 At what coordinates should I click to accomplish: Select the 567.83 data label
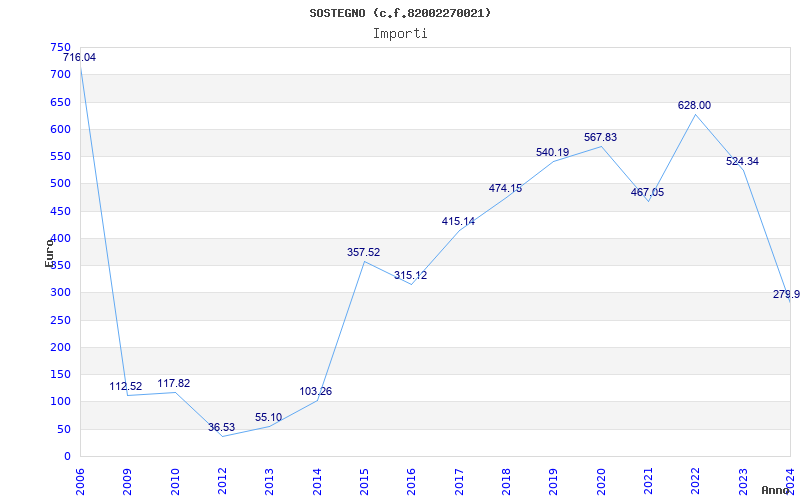[601, 137]
